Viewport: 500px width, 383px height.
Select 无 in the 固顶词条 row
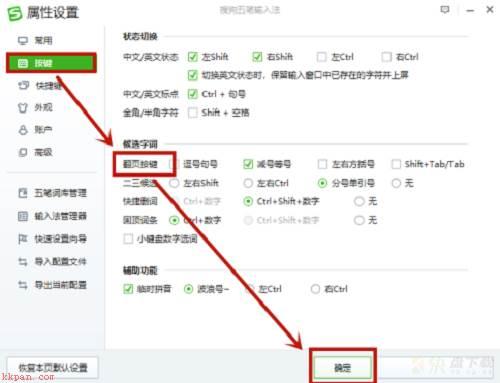[x=359, y=220]
